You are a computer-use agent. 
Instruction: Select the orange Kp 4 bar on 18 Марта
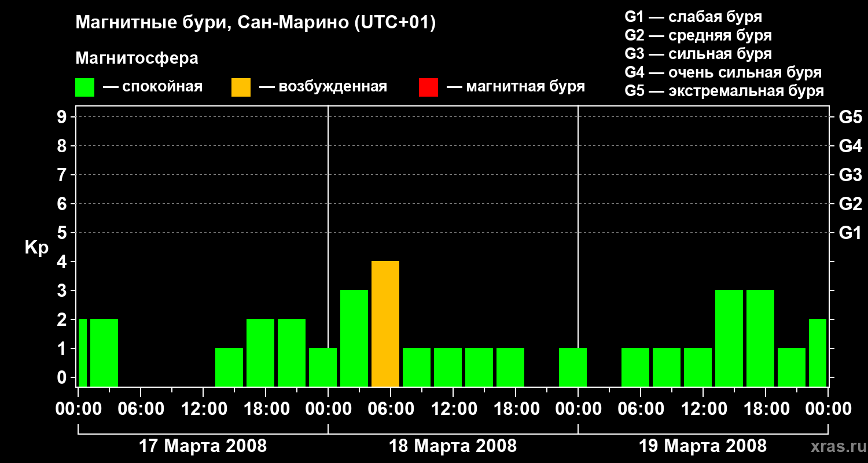(385, 324)
